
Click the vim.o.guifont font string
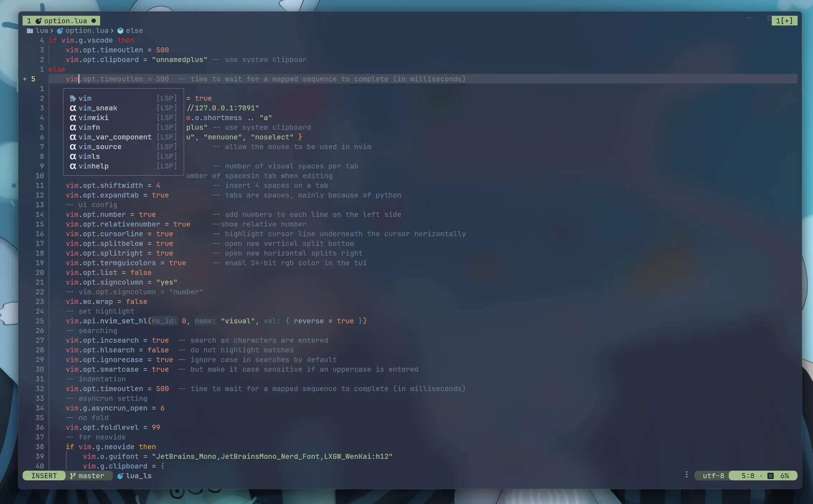[272, 456]
